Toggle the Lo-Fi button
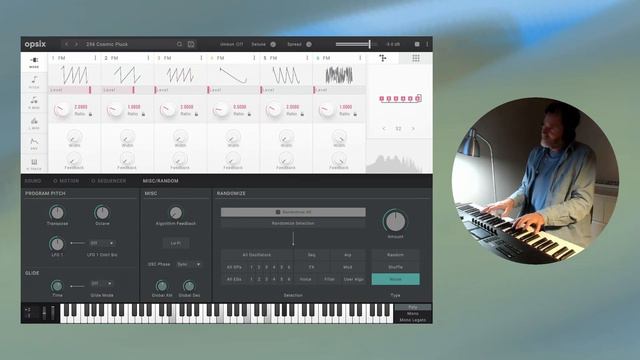This screenshot has height=360, width=640. [x=176, y=243]
